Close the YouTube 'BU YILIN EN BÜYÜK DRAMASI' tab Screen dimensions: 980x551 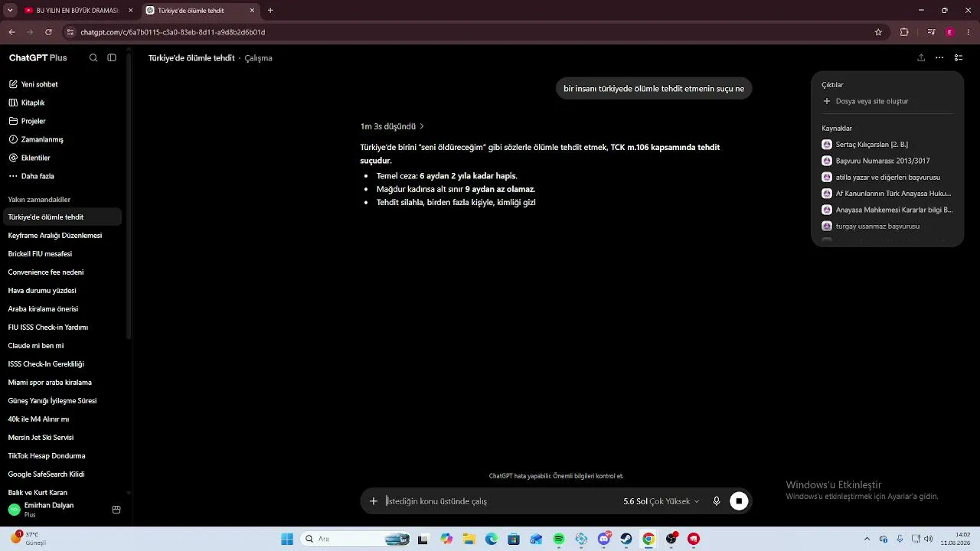130,11
